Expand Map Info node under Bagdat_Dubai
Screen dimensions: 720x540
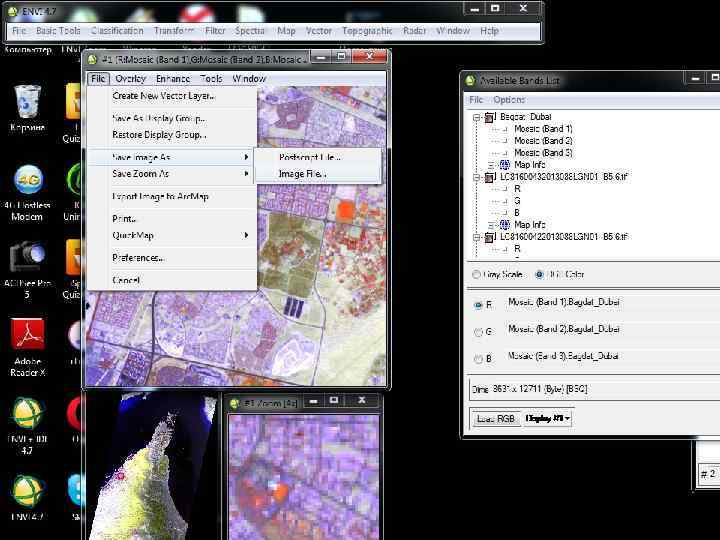[x=491, y=164]
